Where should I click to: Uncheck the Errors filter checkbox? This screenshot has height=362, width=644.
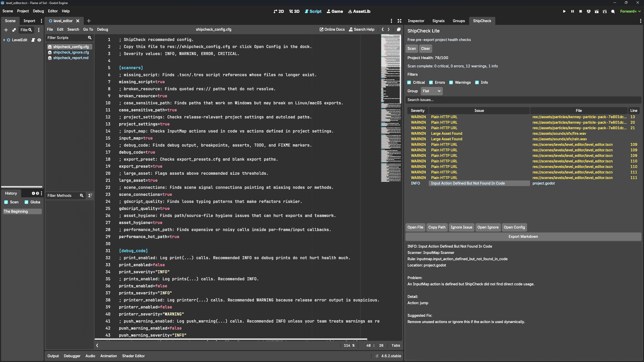point(431,82)
